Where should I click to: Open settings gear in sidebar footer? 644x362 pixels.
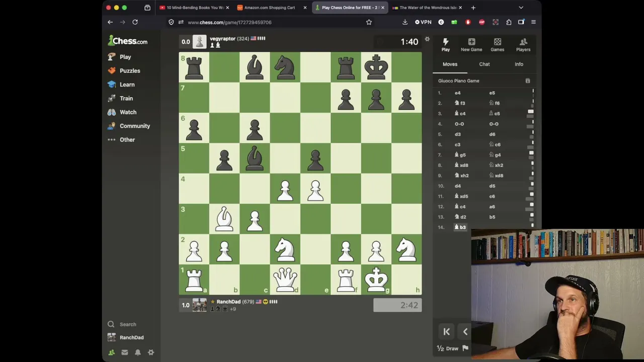pos(151,352)
